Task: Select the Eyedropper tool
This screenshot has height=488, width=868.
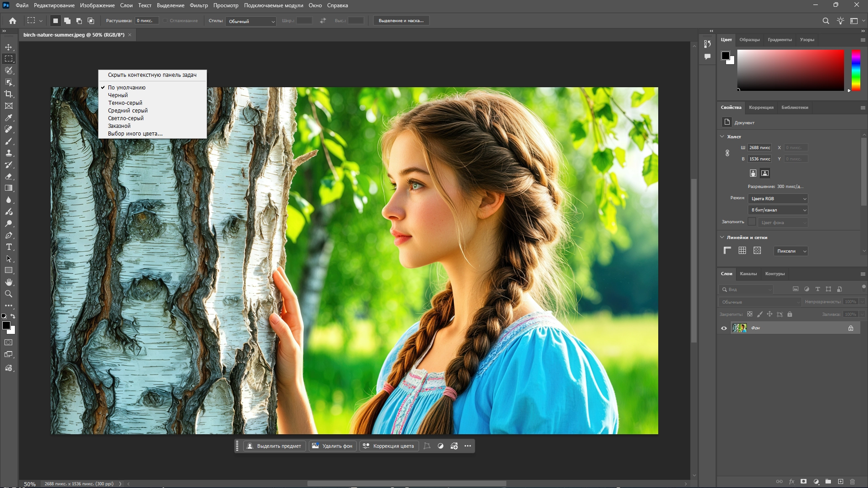Action: (9, 117)
